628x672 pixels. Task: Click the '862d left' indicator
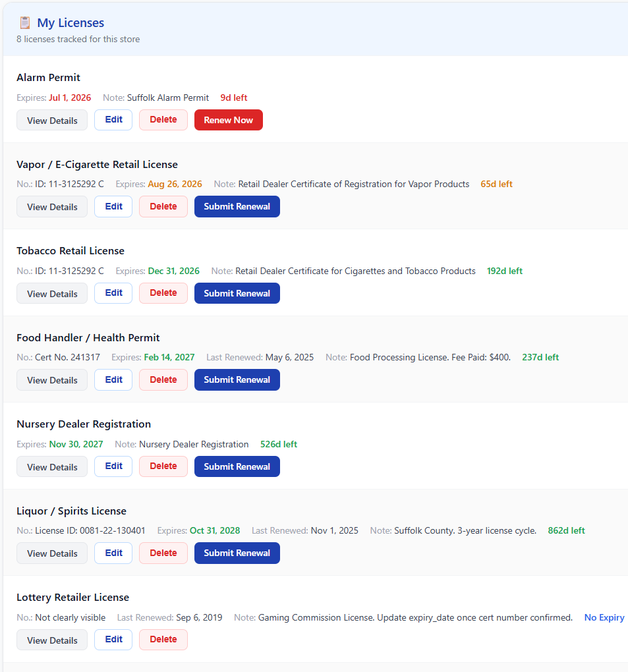click(x=566, y=530)
